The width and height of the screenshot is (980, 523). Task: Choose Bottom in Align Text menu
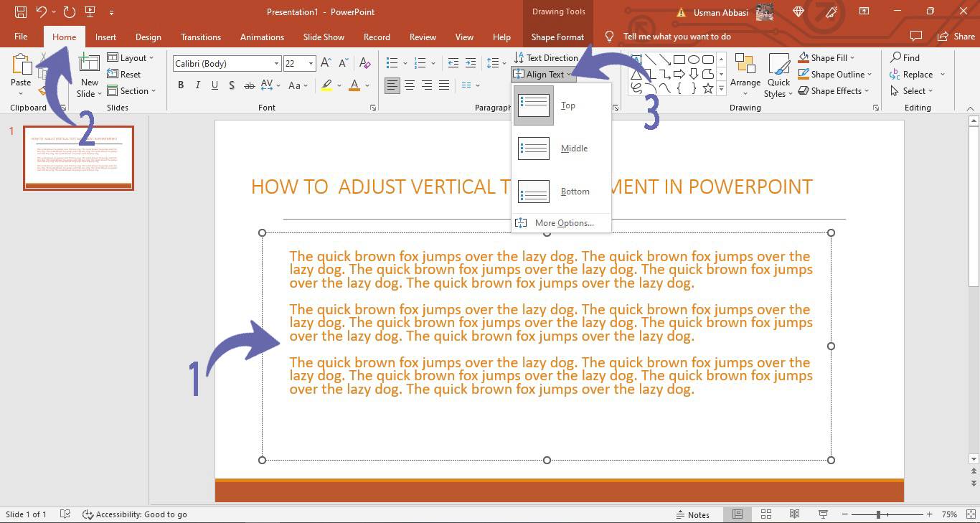tap(561, 192)
